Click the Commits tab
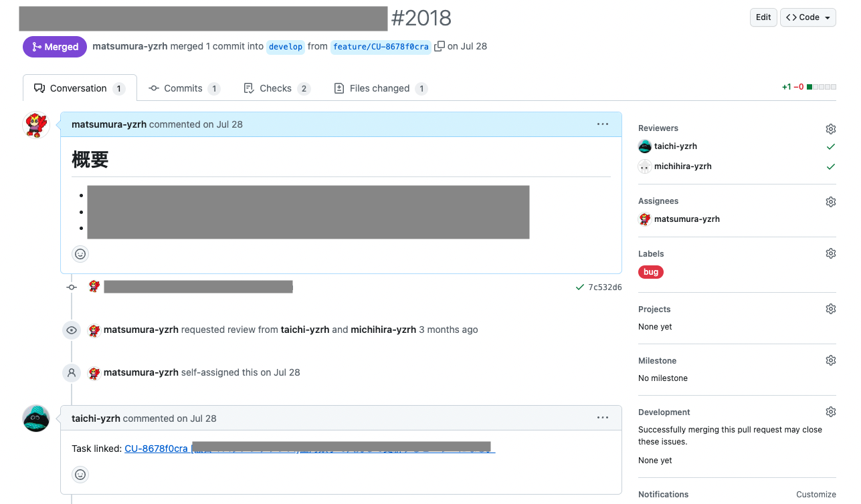Image resolution: width=861 pixels, height=504 pixels. pyautogui.click(x=183, y=88)
